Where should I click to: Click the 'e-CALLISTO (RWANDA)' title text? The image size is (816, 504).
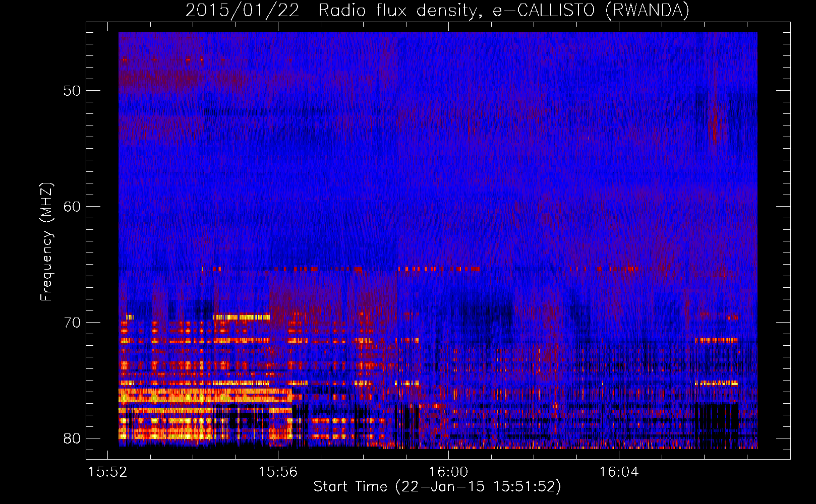tap(591, 10)
